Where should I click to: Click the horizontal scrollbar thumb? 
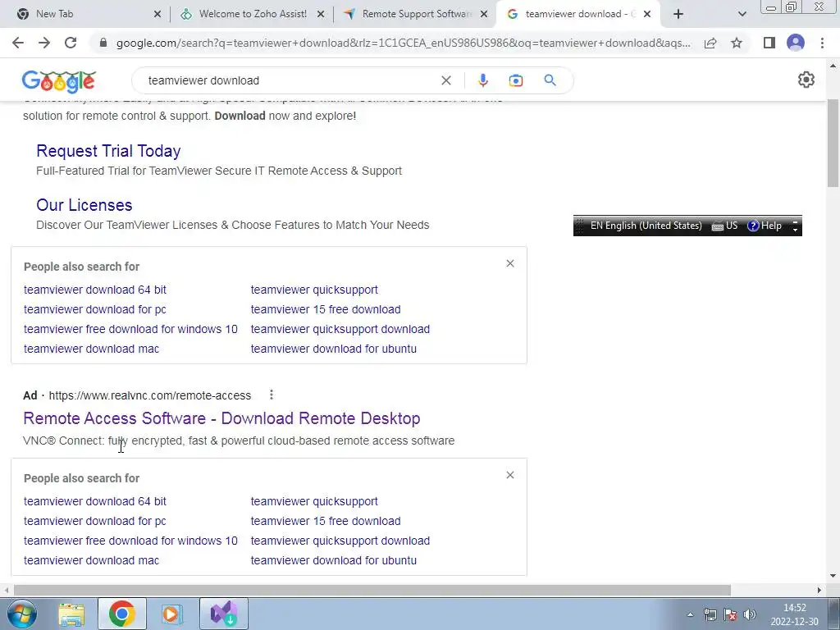372,590
